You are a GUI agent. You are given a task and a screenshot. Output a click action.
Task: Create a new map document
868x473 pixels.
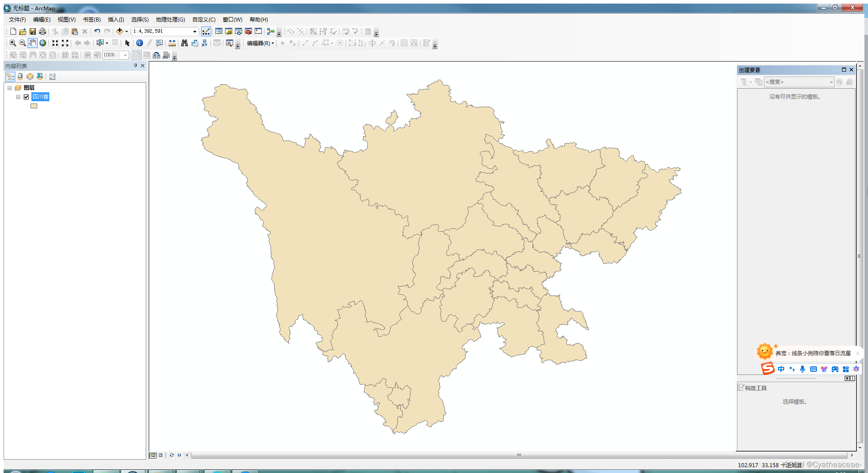click(x=13, y=31)
